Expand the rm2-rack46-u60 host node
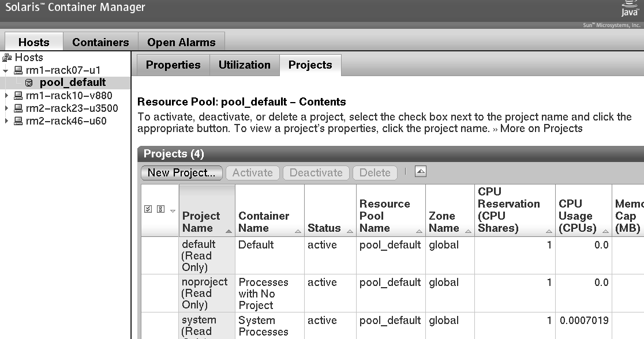Viewport: 644px width, 339px height. pyautogui.click(x=6, y=121)
